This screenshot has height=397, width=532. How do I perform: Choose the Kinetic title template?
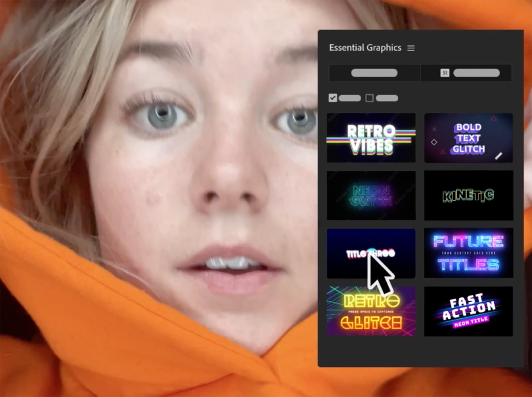point(468,195)
